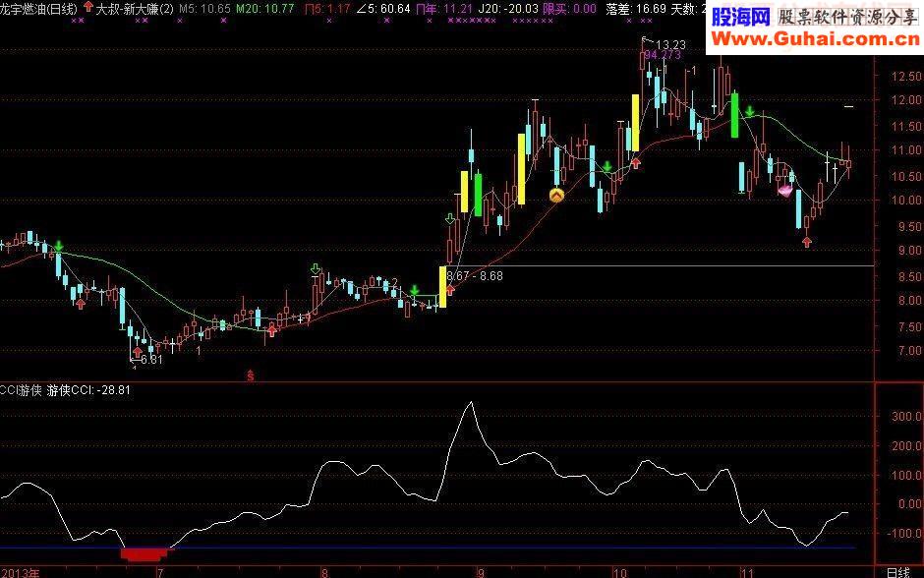Select the 游侠CCI: -28.81 reading
Image resolution: width=924 pixels, height=578 pixels.
coord(88,390)
